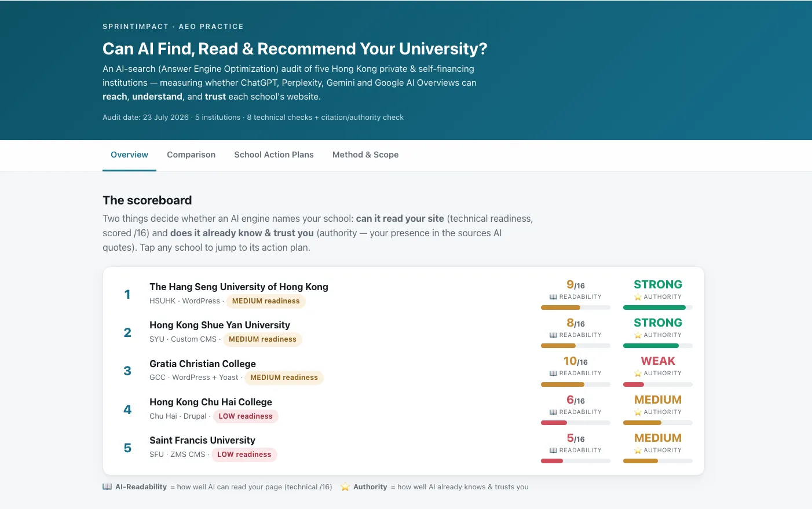The width and height of the screenshot is (812, 509).
Task: Open The Hang Seng University of Hong Kong
Action: [x=239, y=287]
